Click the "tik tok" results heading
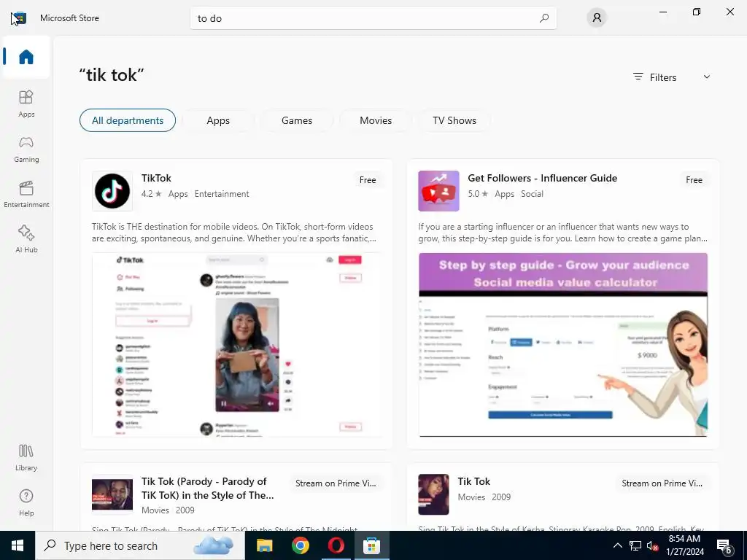747x560 pixels. point(112,75)
